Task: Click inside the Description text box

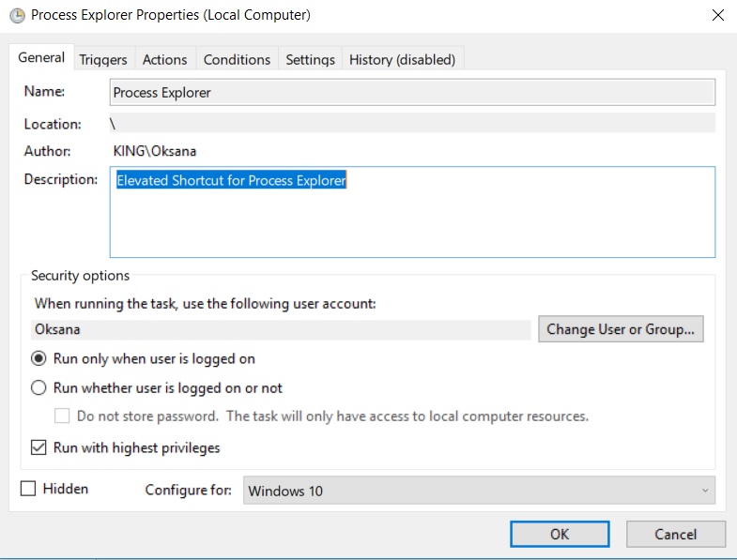Action: pos(412,212)
